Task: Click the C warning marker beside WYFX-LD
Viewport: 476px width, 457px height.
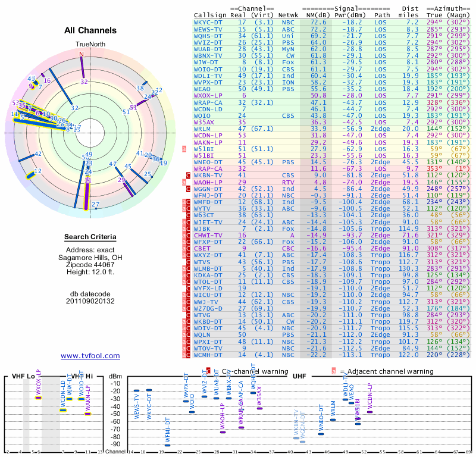Action: pyautogui.click(x=188, y=289)
